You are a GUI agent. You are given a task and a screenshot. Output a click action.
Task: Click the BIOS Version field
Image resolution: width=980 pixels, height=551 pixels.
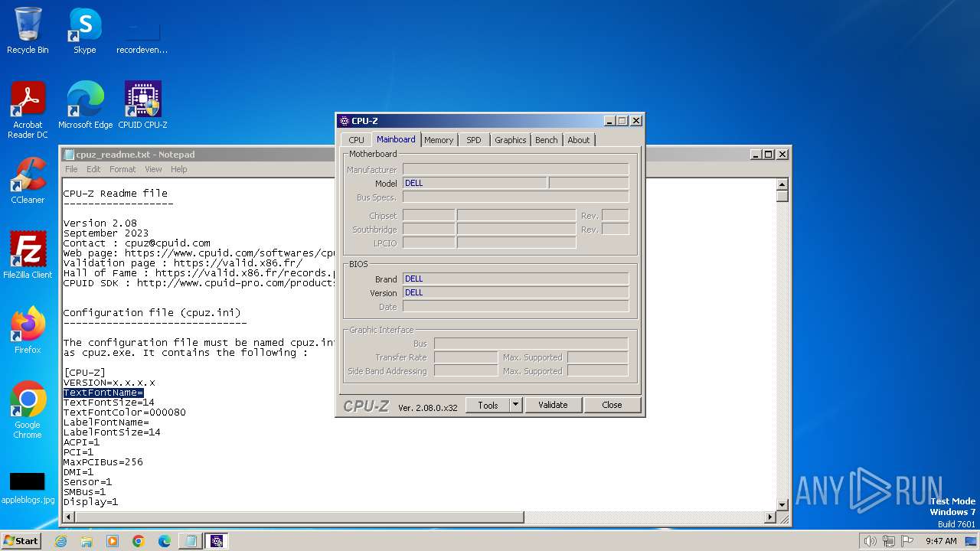[x=515, y=293]
